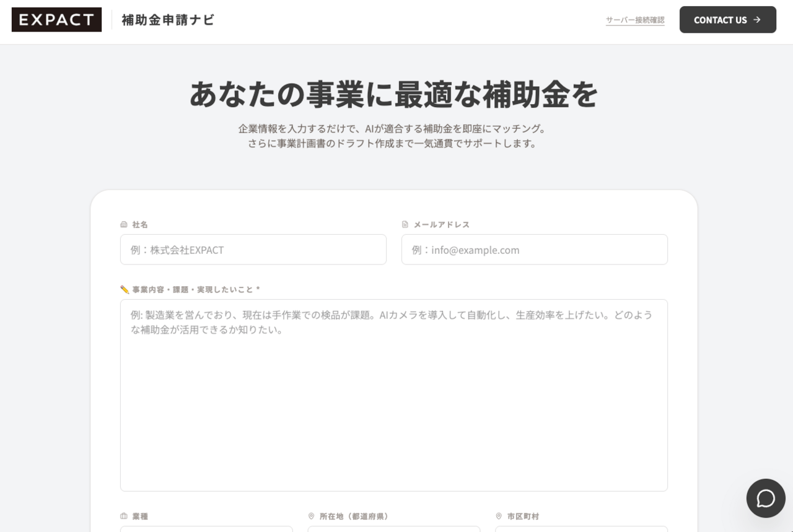Click the building icon beside 社名 label
The width and height of the screenshot is (793, 532).
pyautogui.click(x=123, y=224)
